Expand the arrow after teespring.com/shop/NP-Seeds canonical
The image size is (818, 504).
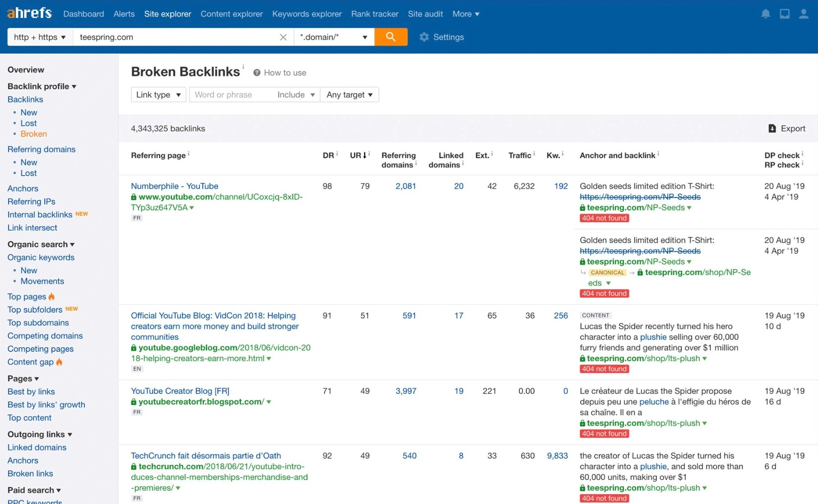click(x=608, y=283)
